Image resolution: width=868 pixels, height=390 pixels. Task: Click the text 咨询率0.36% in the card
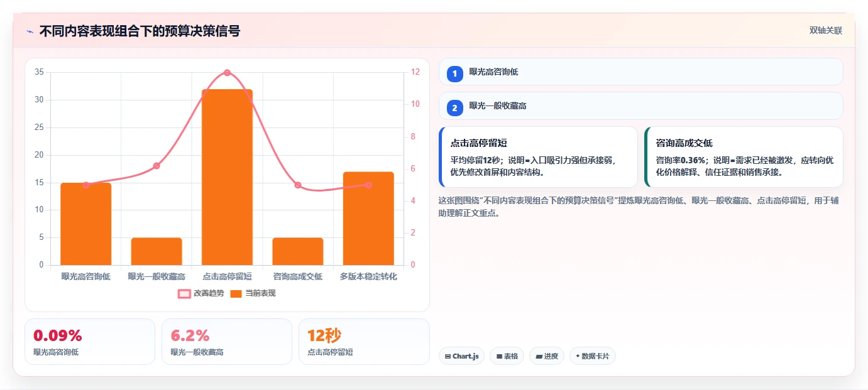click(x=680, y=160)
